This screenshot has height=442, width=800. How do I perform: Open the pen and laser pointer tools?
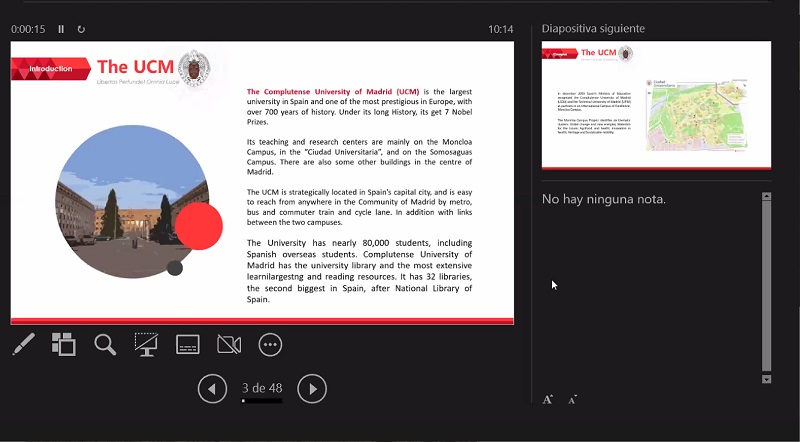tap(23, 345)
